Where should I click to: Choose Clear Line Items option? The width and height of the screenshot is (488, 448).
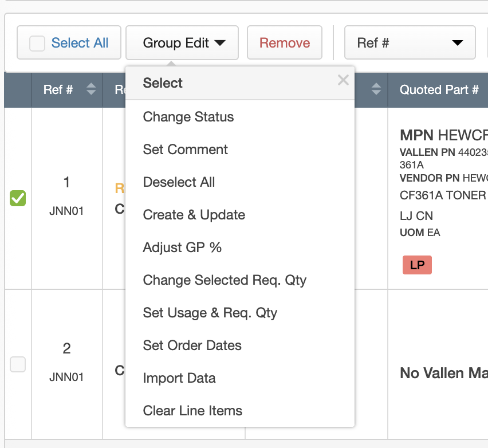click(192, 411)
